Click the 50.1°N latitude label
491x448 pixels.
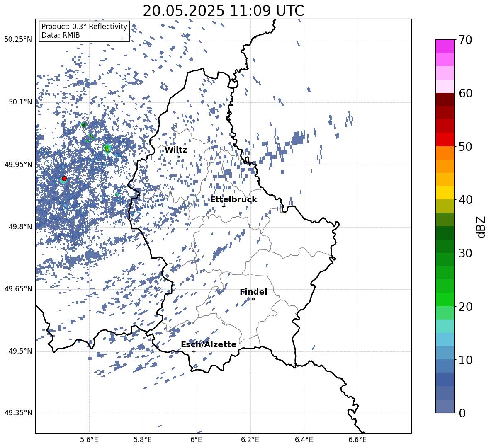pyautogui.click(x=20, y=102)
